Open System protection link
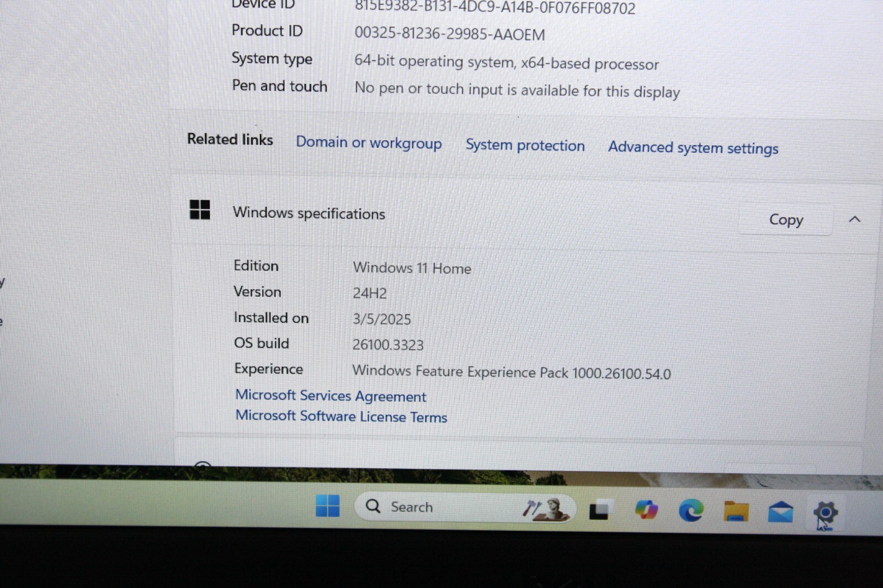The height and width of the screenshot is (588, 883). pos(525,145)
